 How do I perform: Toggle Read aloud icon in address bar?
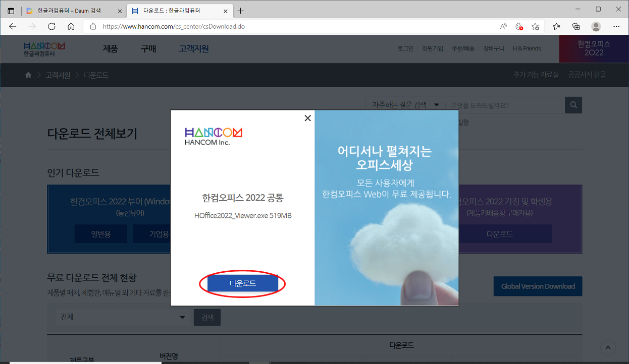[x=503, y=26]
